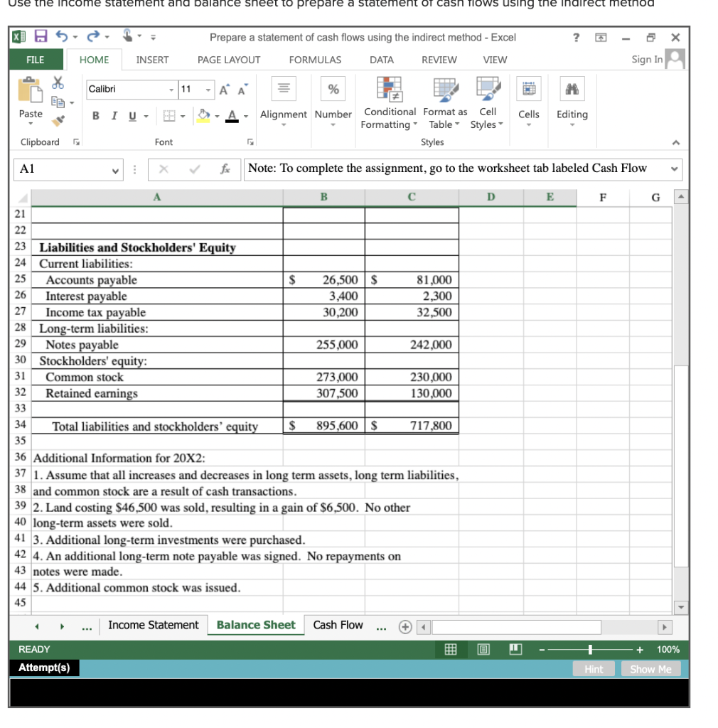The image size is (718, 728).
Task: Switch to the REVIEW tab
Action: tap(439, 60)
